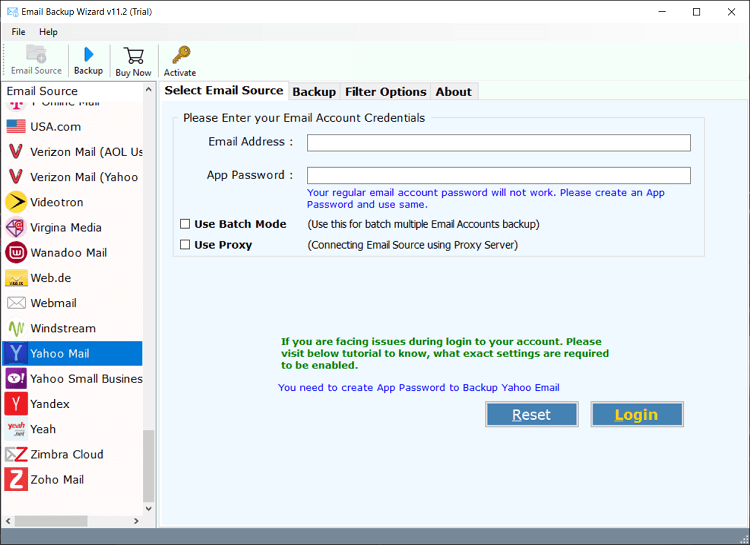Select the Wanadoo Mail icon

click(16, 253)
